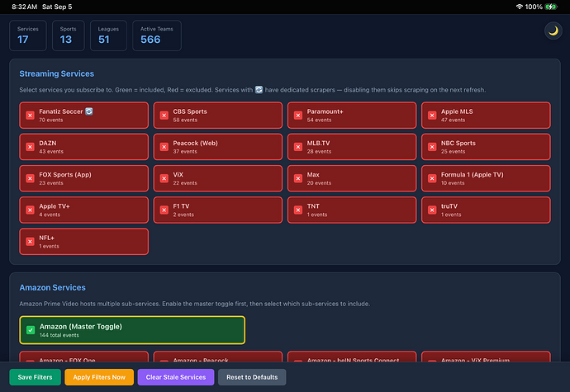Uncheck the Amazon Master Toggle checkbox
This screenshot has width=570, height=392.
31,330
